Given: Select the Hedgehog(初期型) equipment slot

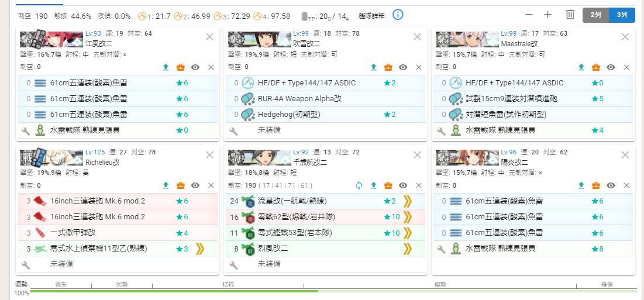Looking at the screenshot, I should [326, 115].
